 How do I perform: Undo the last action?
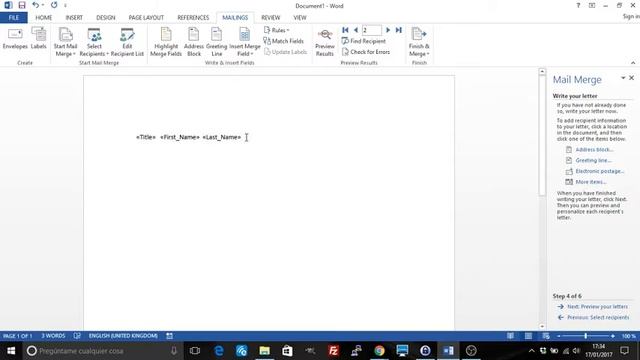pyautogui.click(x=36, y=5)
